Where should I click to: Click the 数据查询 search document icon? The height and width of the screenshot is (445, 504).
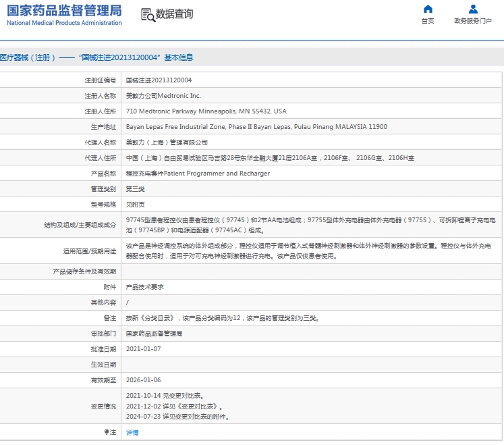(x=148, y=15)
